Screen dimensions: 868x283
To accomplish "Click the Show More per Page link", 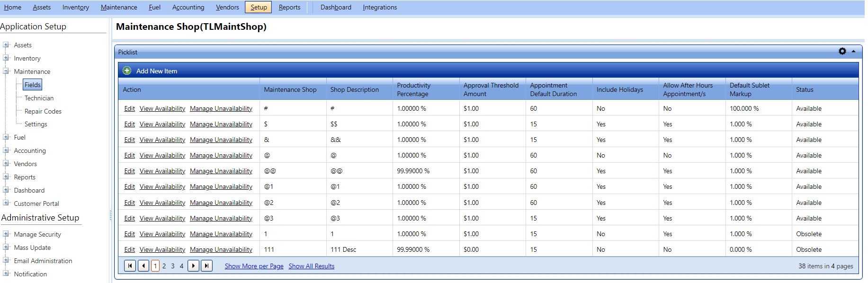I will 254,266.
